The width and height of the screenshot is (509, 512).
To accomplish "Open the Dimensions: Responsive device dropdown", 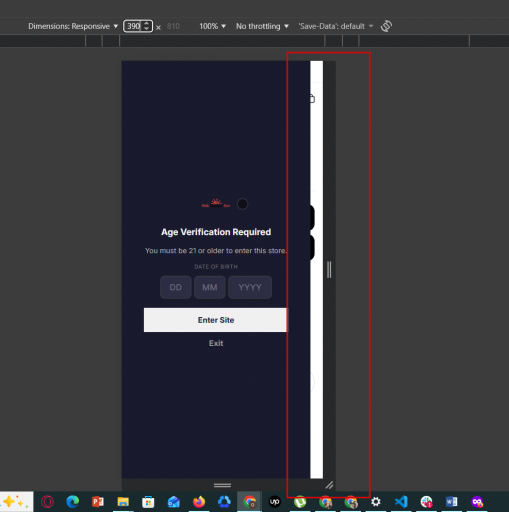I will (73, 26).
